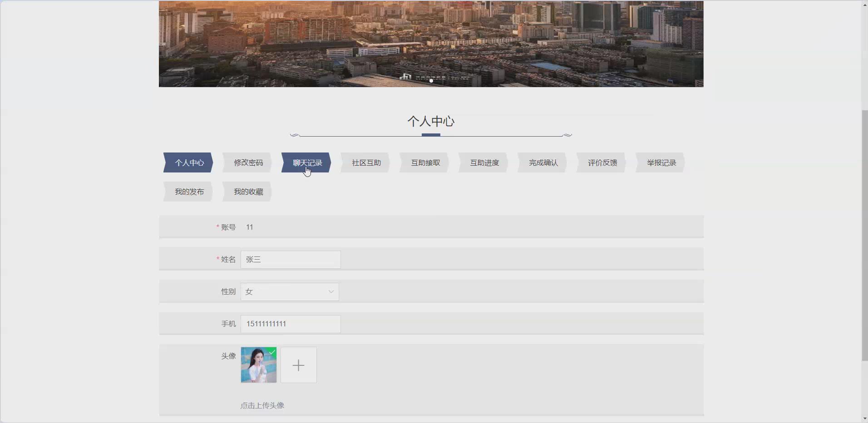
Task: Open the 举报记录 tab
Action: (661, 162)
